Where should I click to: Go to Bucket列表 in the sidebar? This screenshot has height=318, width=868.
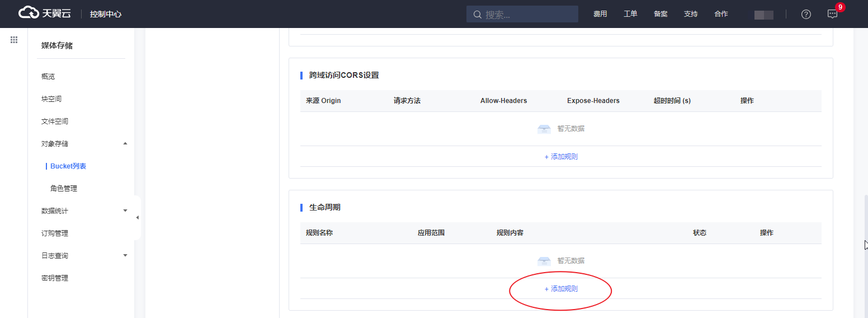[68, 166]
